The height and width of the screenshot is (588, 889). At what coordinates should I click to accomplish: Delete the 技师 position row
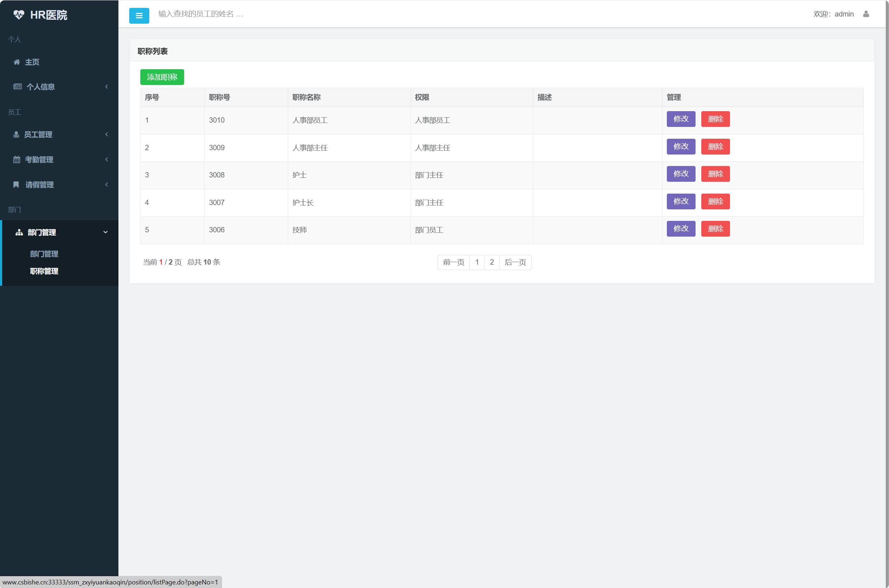click(x=715, y=229)
